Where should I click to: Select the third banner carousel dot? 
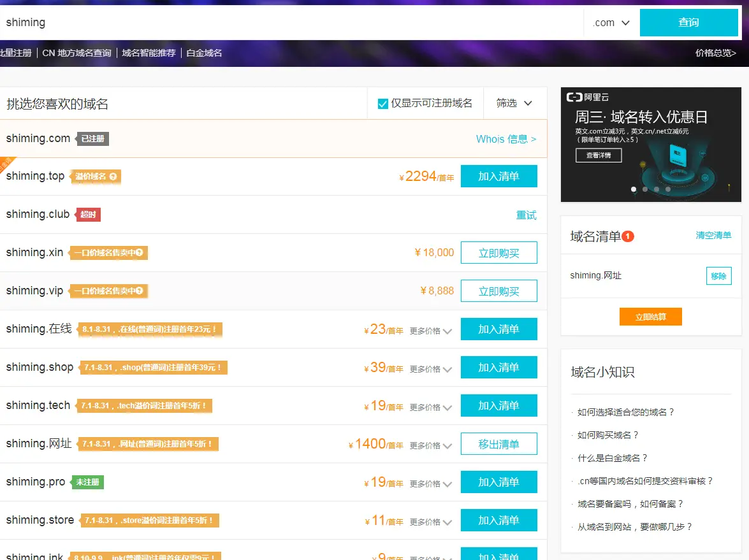click(x=657, y=189)
